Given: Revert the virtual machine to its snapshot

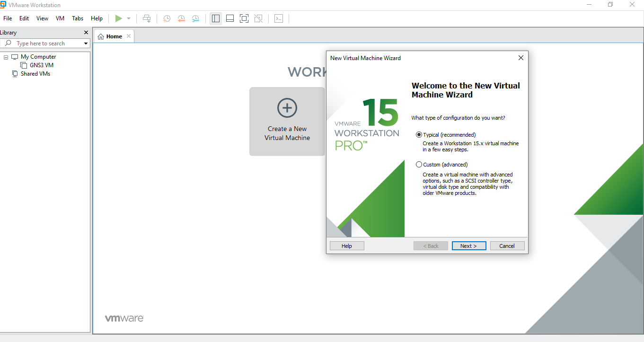Looking at the screenshot, I should (x=181, y=18).
